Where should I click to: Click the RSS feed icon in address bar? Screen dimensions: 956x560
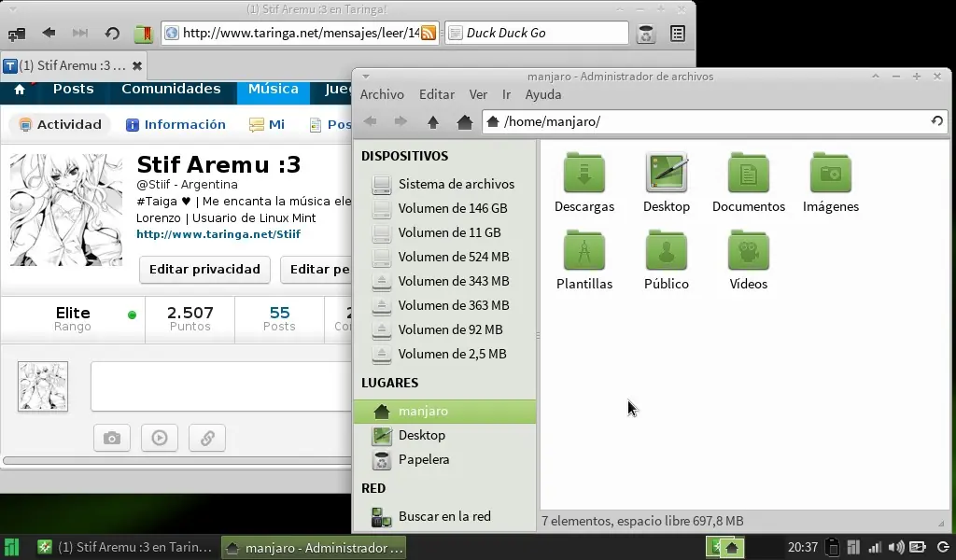click(429, 33)
